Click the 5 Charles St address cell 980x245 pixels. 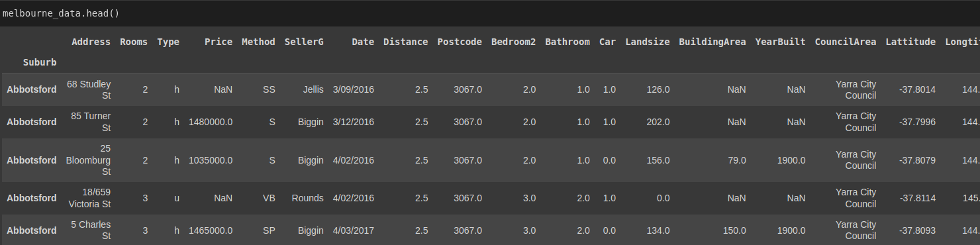point(91,230)
